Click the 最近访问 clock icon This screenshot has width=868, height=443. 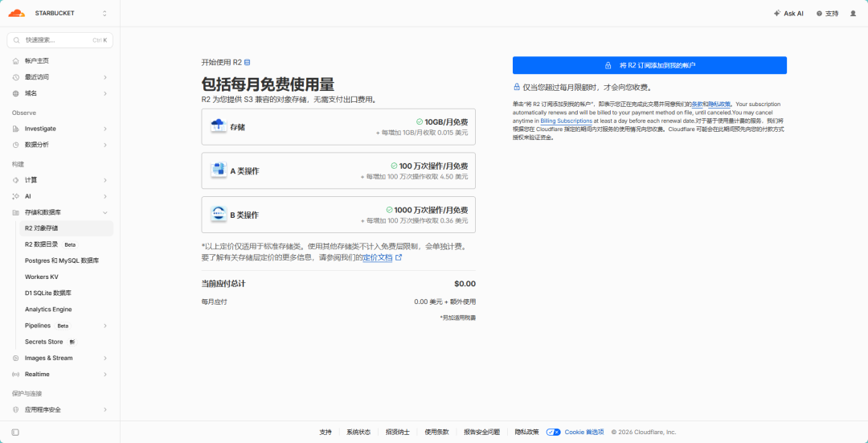tap(15, 77)
